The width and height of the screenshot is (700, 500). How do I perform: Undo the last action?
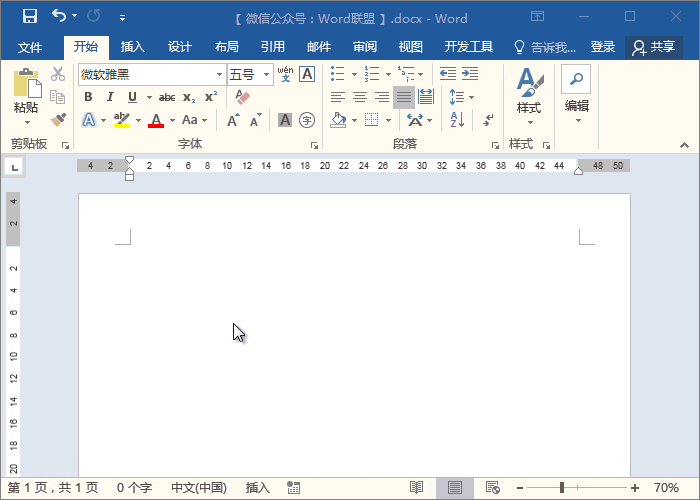58,16
